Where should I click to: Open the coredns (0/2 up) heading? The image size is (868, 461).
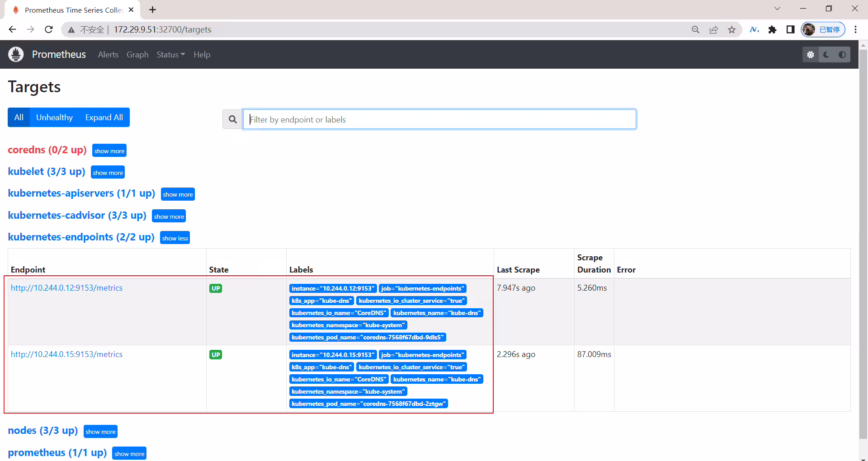(x=47, y=150)
